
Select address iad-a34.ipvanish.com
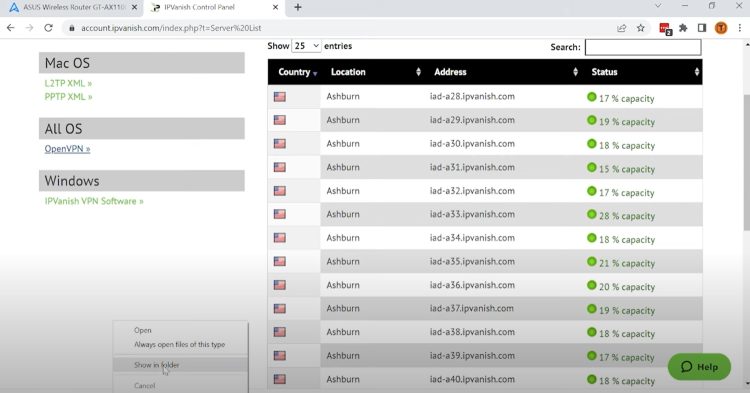(x=472, y=238)
